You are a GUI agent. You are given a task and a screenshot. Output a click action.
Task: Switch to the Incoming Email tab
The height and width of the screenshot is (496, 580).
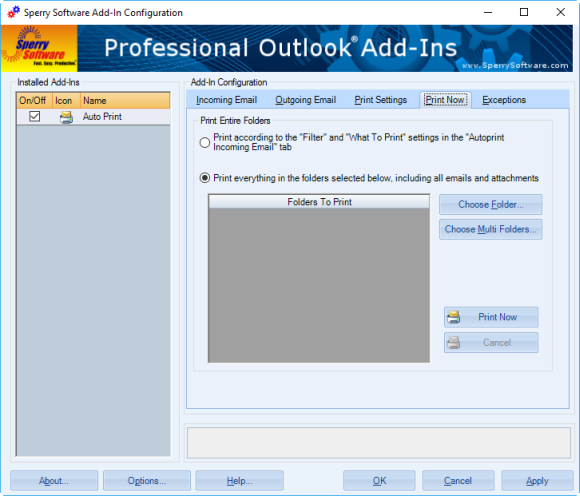click(x=226, y=100)
